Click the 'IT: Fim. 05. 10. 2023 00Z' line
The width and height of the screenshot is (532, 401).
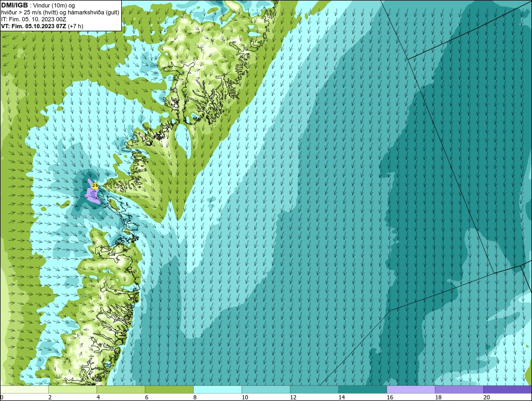[34, 19]
